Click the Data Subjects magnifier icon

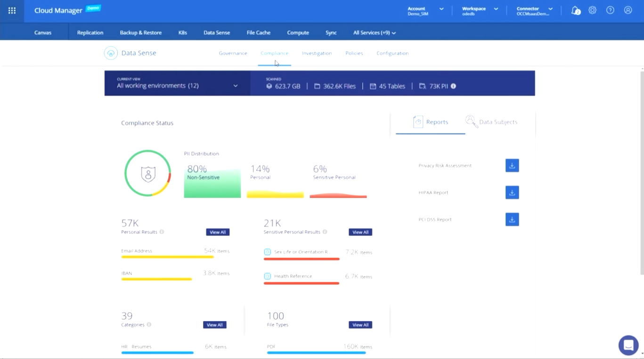[x=471, y=121]
